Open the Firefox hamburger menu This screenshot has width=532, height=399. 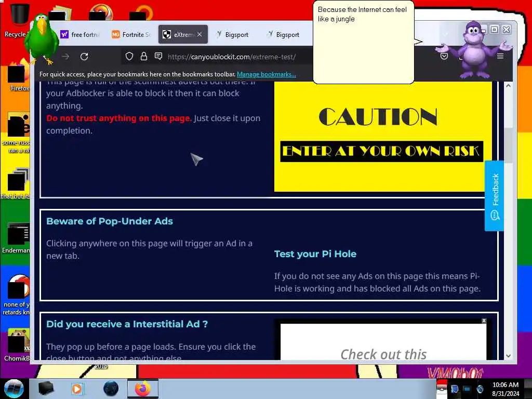pos(500,56)
